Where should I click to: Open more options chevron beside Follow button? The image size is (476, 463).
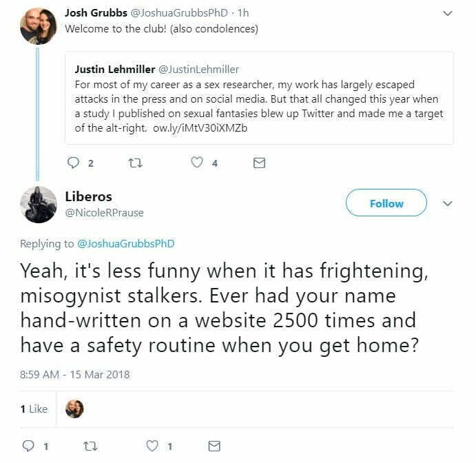[x=447, y=203]
